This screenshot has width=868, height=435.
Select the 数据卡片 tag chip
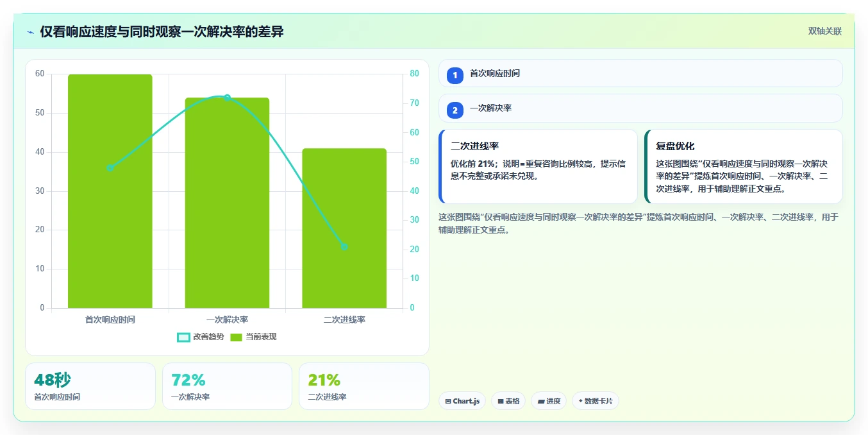596,401
